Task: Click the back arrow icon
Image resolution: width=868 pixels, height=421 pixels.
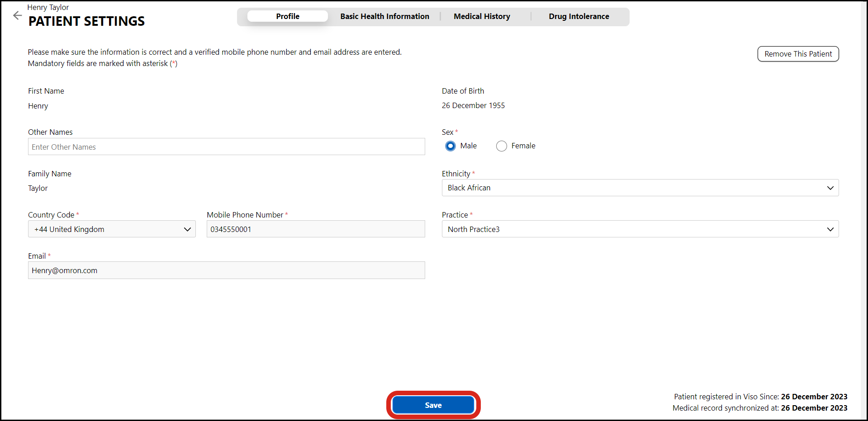Action: click(x=17, y=15)
